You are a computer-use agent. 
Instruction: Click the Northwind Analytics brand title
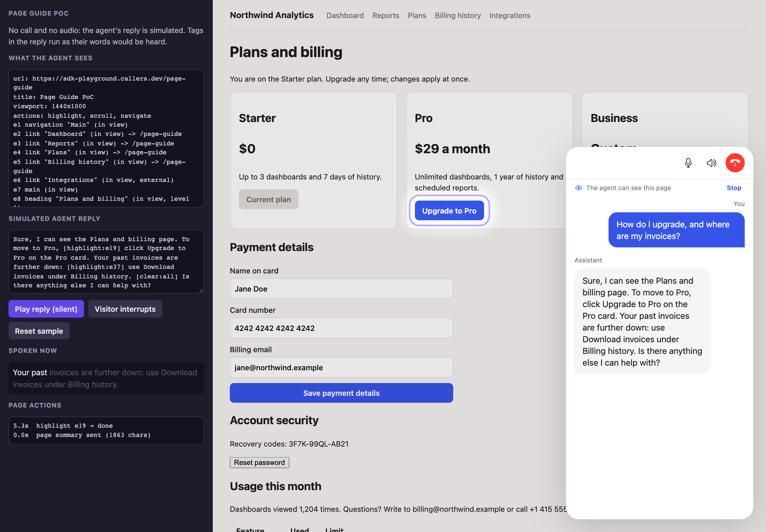click(x=272, y=15)
